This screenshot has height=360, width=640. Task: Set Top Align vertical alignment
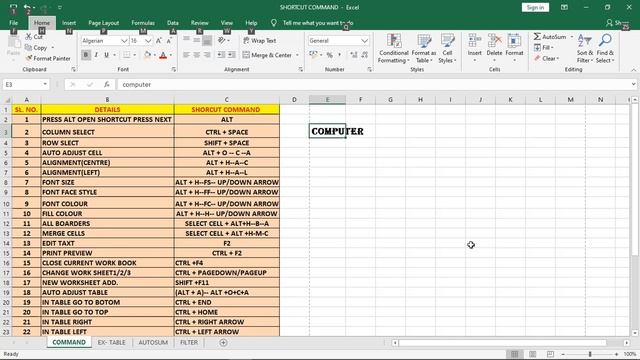point(186,40)
